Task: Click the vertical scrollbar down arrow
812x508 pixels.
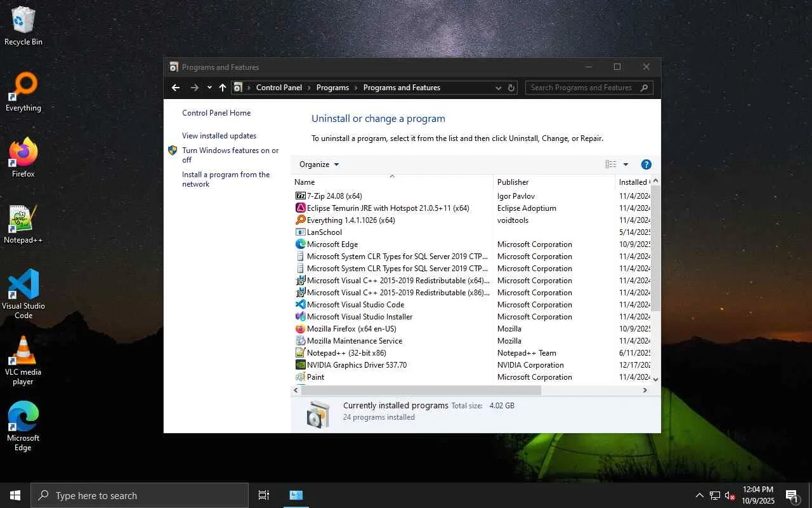Action: click(655, 379)
